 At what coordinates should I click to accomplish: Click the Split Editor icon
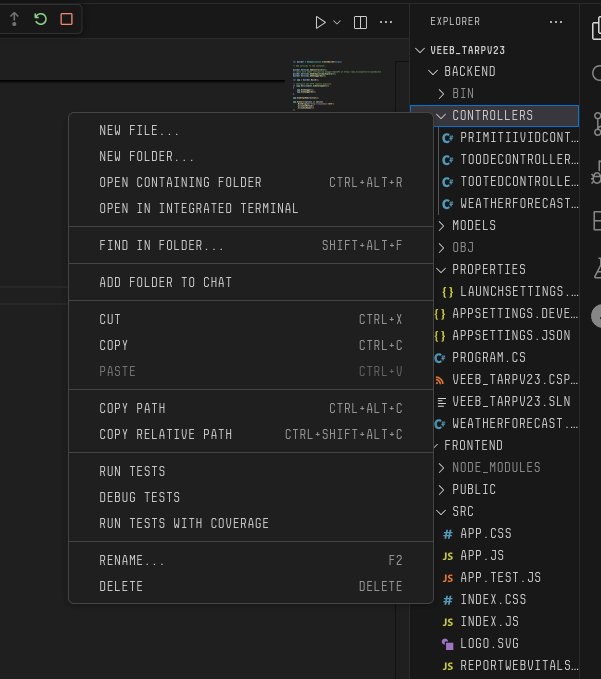click(x=361, y=22)
